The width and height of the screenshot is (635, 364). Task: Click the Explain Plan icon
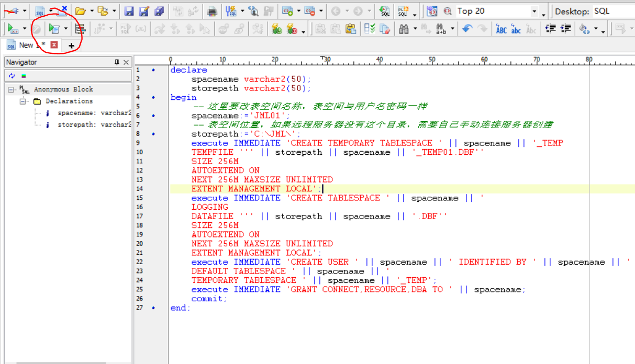[x=80, y=29]
